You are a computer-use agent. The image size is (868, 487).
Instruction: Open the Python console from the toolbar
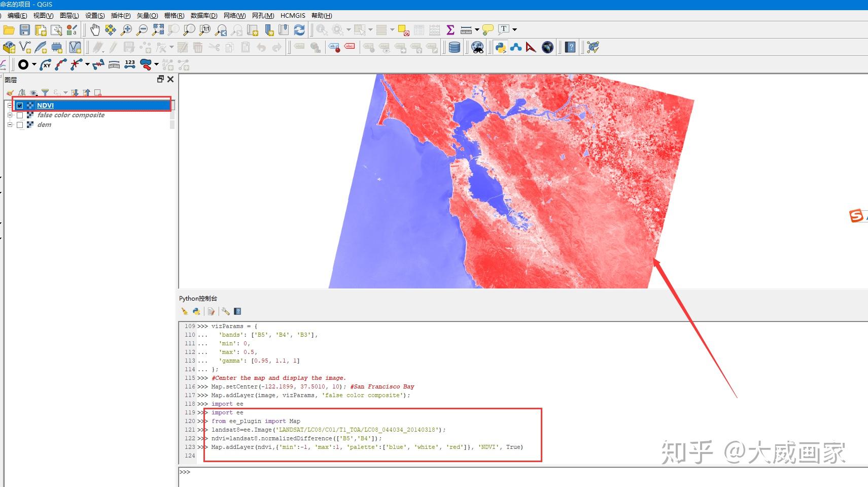[501, 47]
